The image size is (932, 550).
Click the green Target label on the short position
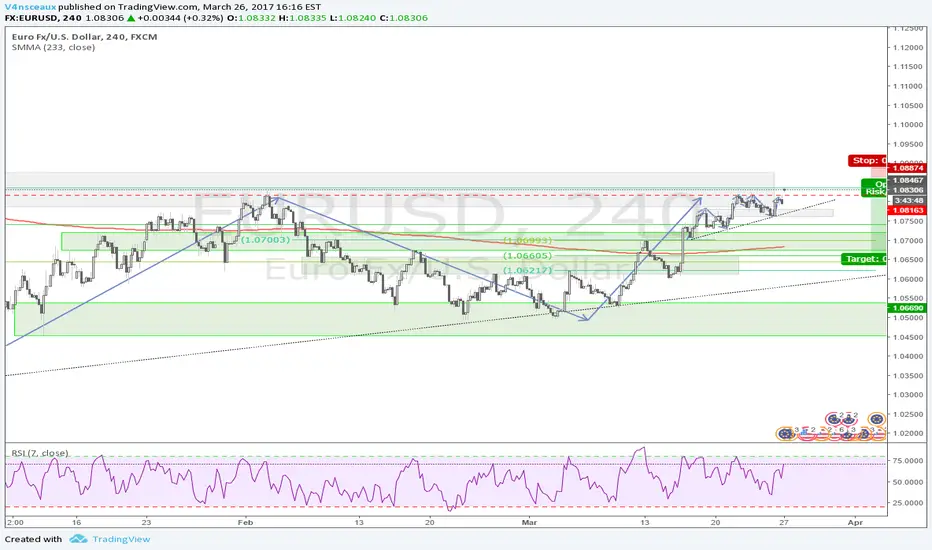click(864, 259)
